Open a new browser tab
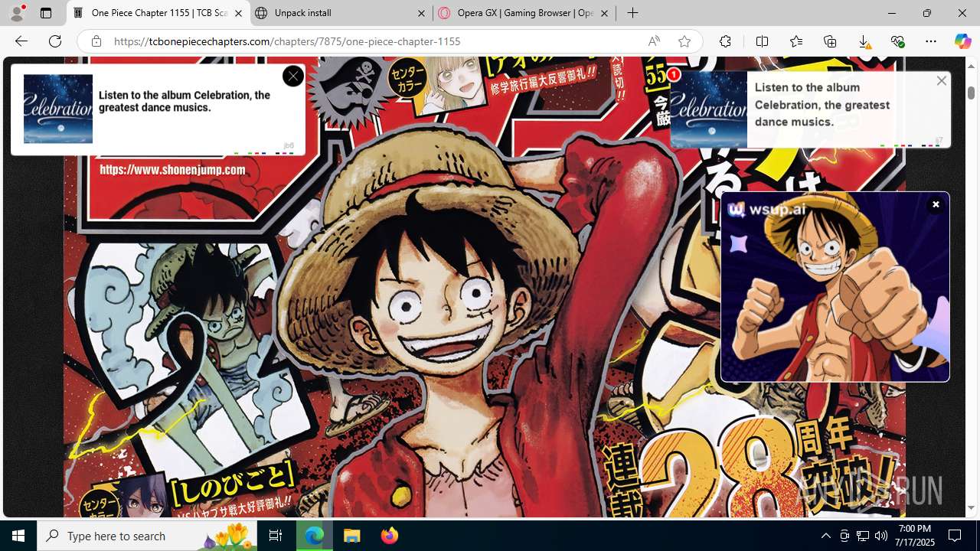This screenshot has width=980, height=551. point(632,13)
